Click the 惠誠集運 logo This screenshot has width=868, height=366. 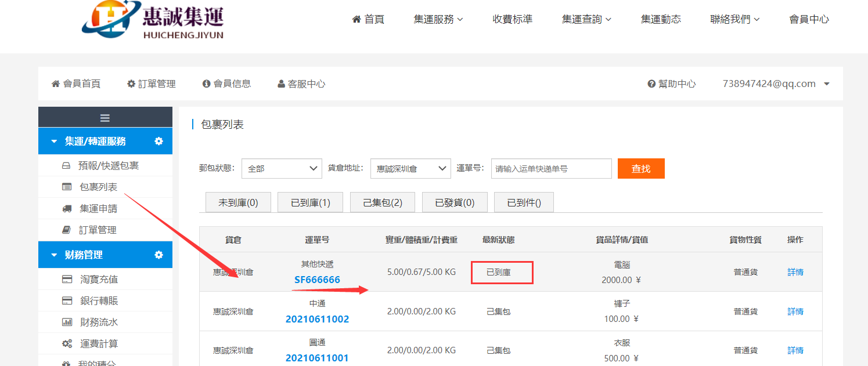(153, 20)
